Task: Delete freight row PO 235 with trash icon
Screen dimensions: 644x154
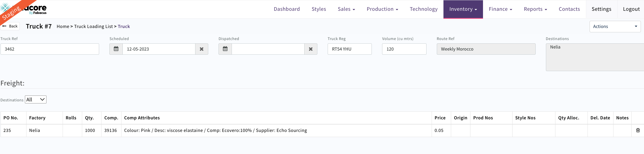Action: pyautogui.click(x=638, y=130)
